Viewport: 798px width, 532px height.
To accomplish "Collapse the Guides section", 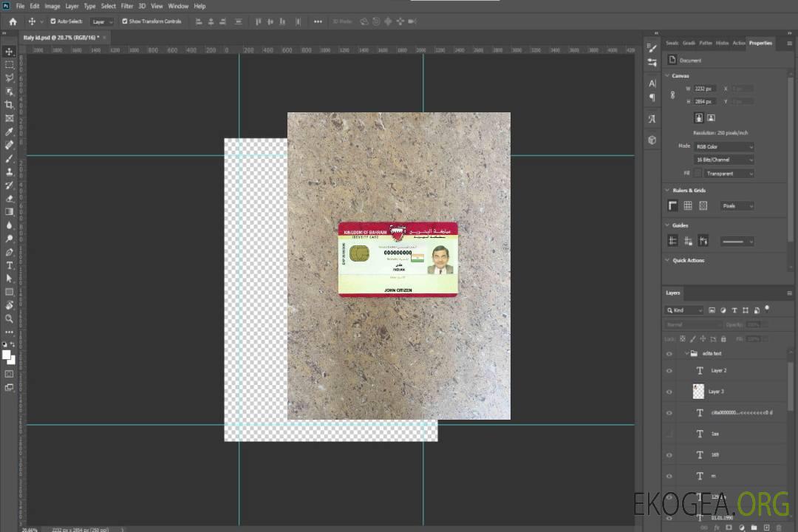I will point(667,225).
